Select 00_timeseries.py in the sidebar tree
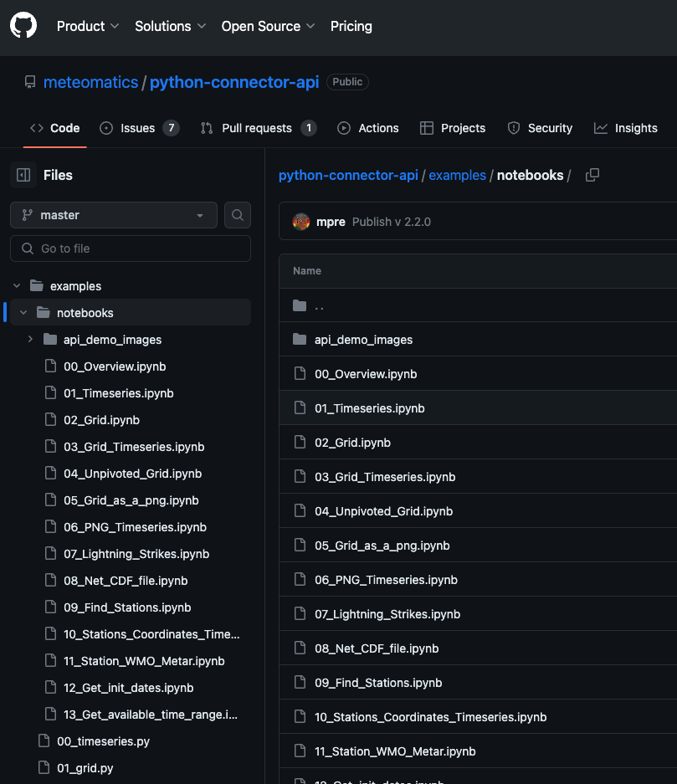 (x=103, y=741)
